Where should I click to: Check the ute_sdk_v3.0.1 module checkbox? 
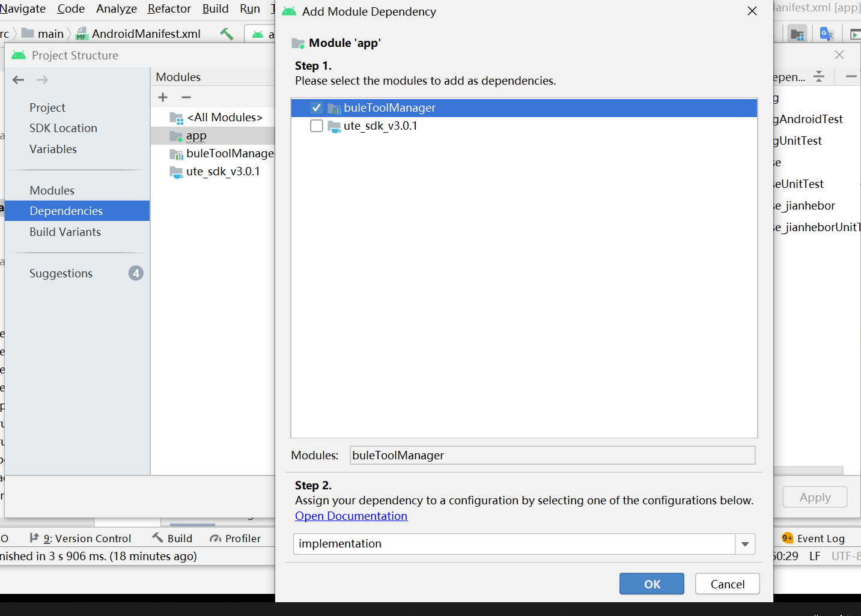point(317,126)
